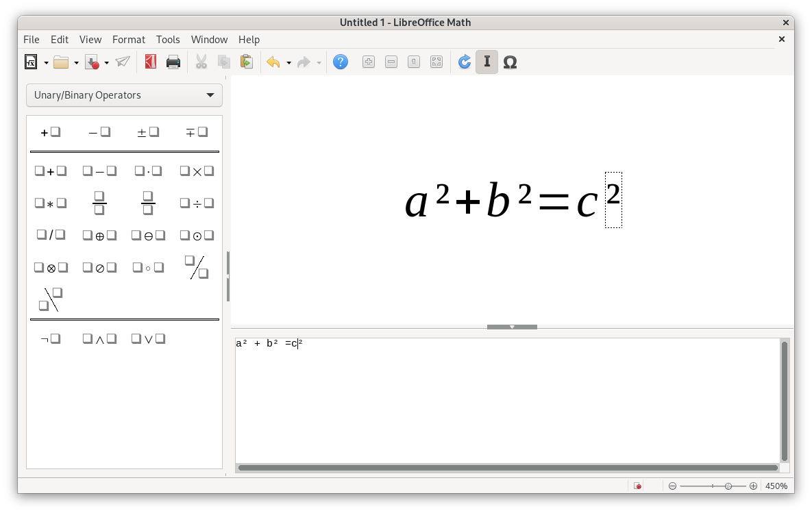Click the Update refresh icon
The width and height of the screenshot is (812, 513).
click(465, 62)
